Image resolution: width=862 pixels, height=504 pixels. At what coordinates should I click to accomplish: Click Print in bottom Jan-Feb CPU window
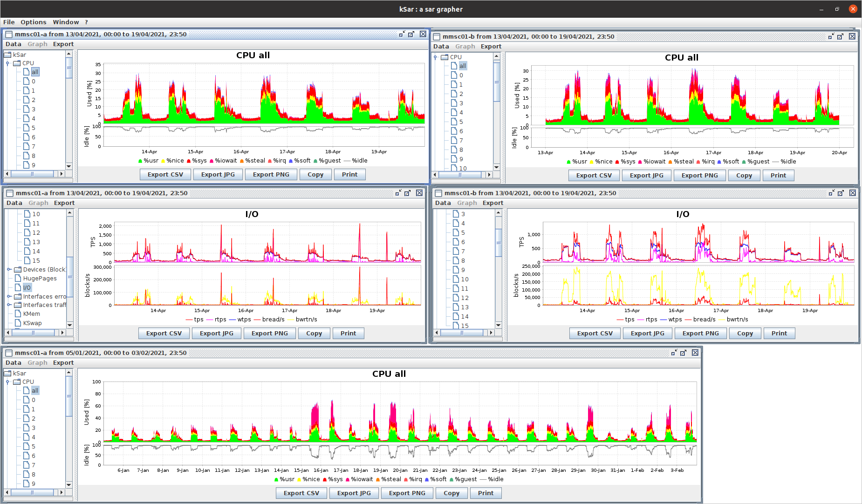pyautogui.click(x=486, y=493)
